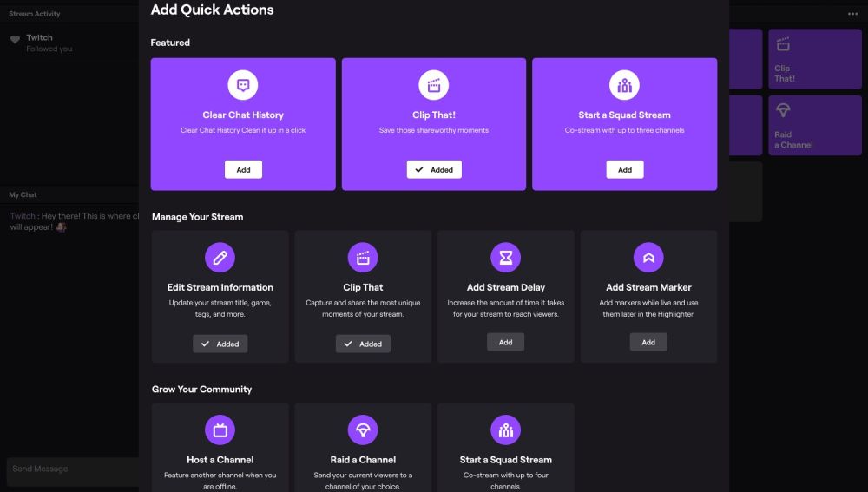Click the 'Edit Stream Information' title

(220, 287)
